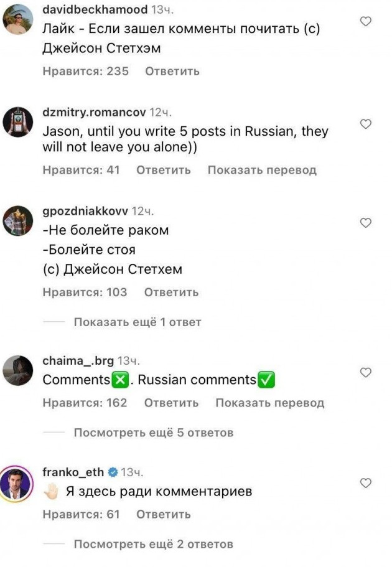The width and height of the screenshot is (392, 567).
Task: Like dzmitry.romancov's comment with the heart icon
Action: click(x=366, y=124)
